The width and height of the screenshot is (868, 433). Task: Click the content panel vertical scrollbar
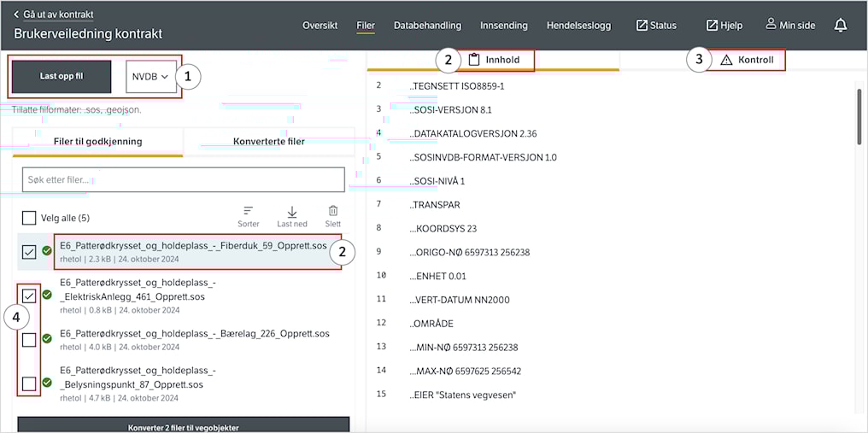[859, 116]
